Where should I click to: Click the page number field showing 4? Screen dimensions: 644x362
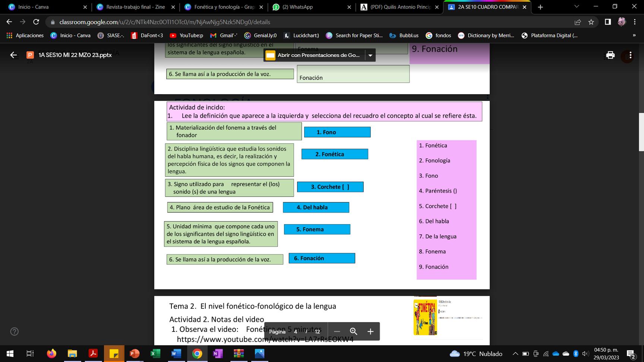(296, 332)
